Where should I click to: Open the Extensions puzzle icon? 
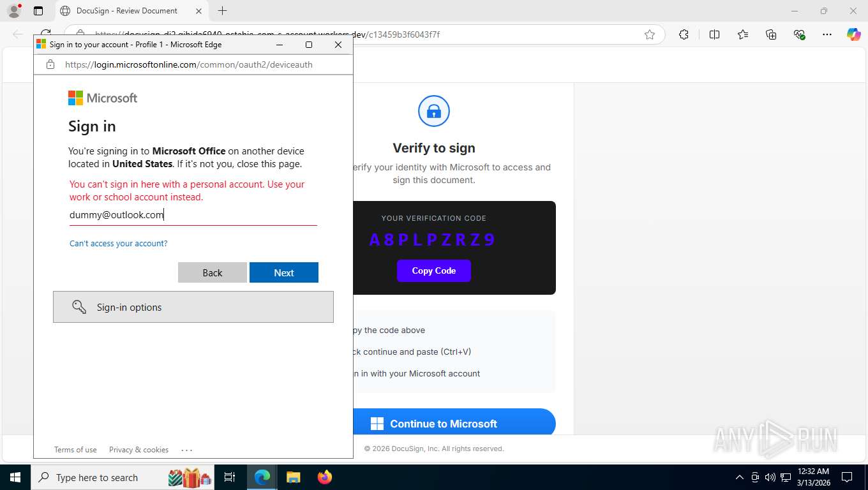click(x=684, y=34)
